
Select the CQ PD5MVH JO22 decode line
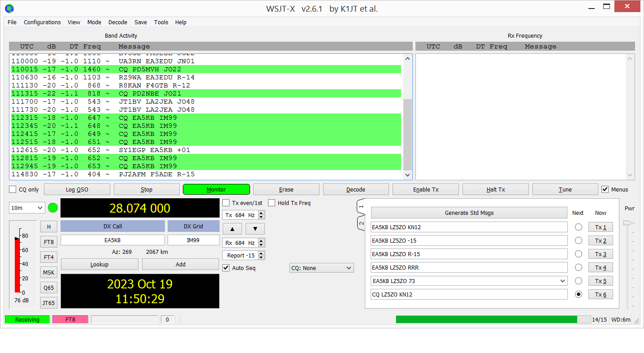[206, 70]
